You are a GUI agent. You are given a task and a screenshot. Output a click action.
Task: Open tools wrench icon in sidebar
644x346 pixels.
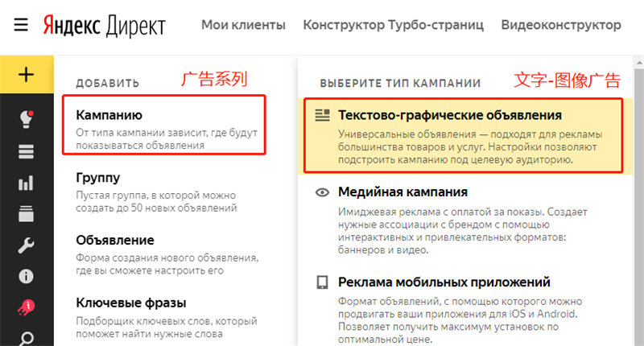[x=26, y=245]
